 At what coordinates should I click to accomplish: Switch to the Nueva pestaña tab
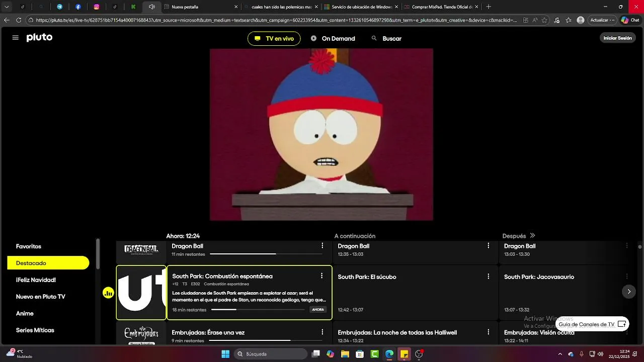(200, 7)
